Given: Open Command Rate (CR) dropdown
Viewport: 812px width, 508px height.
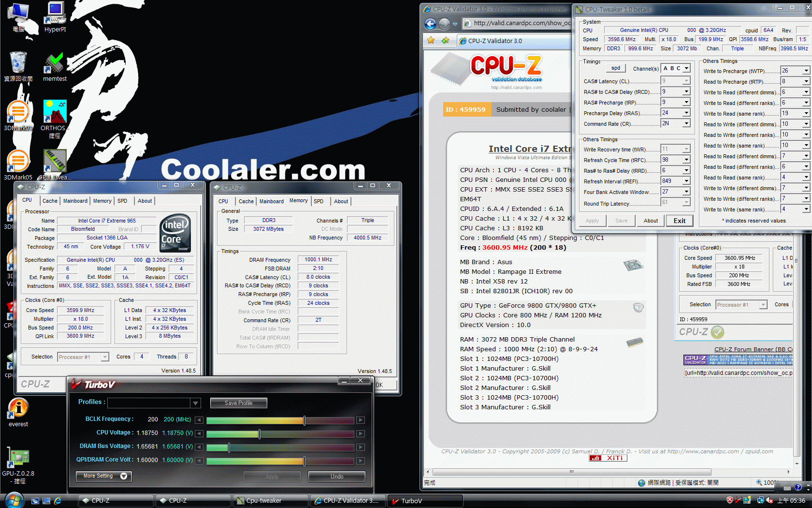Looking at the screenshot, I should 686,123.
